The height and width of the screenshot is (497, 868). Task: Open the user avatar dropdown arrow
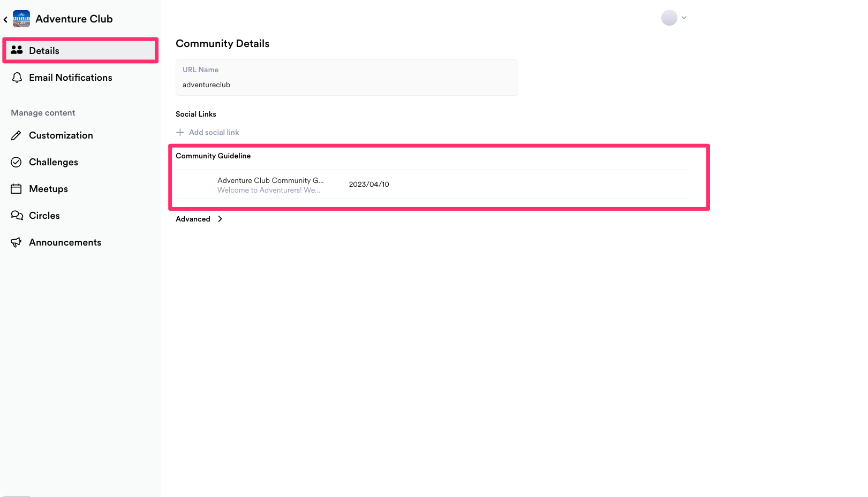pyautogui.click(x=684, y=18)
